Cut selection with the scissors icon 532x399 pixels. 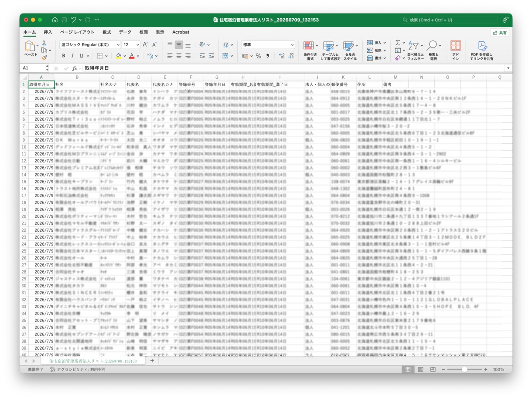tap(44, 43)
